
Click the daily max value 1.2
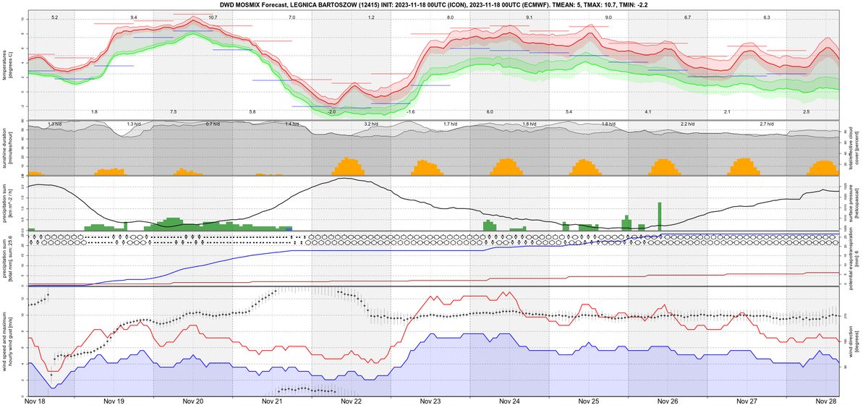tap(371, 17)
